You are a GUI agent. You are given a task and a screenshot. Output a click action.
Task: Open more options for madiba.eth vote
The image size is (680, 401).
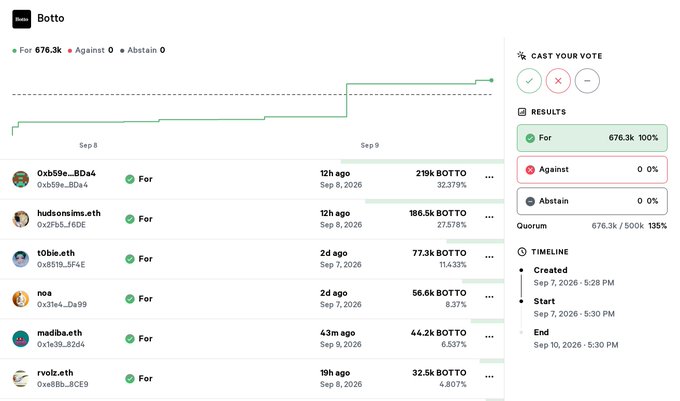489,336
